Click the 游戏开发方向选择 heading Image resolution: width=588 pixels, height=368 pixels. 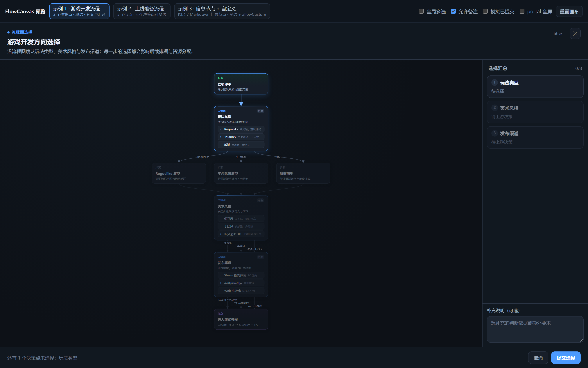pos(34,42)
